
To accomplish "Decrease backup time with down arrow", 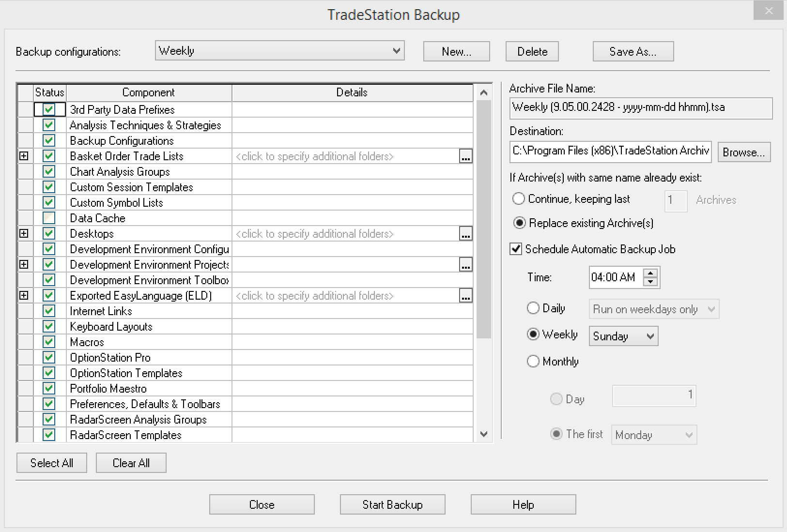I will [650, 281].
